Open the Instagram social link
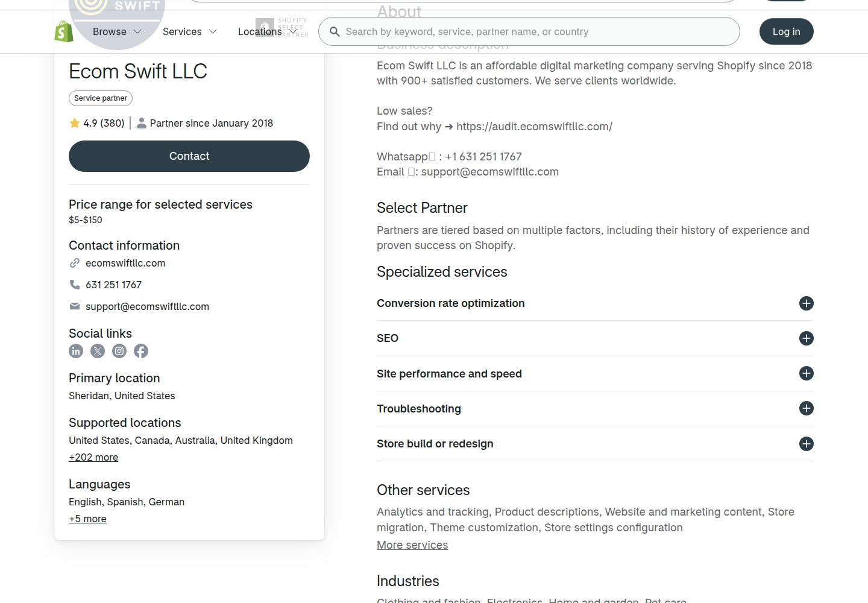The image size is (868, 603). [119, 351]
